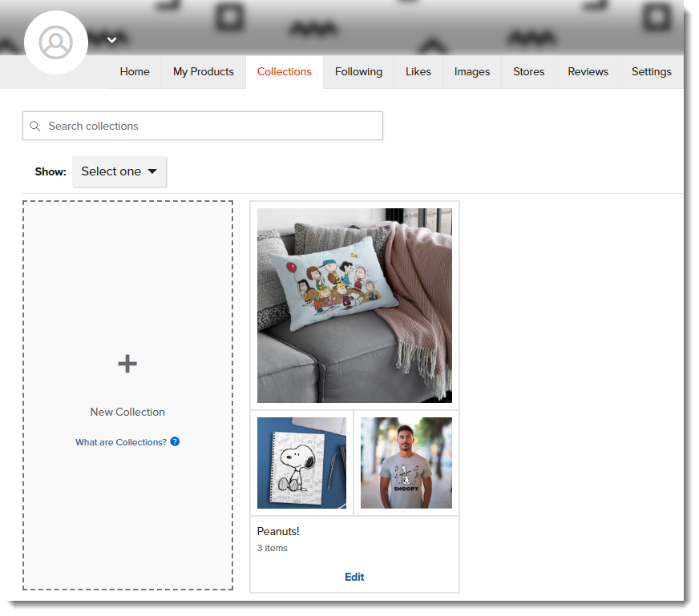
Task: Open the Peanuts pillow thumbnail
Action: pyautogui.click(x=354, y=305)
